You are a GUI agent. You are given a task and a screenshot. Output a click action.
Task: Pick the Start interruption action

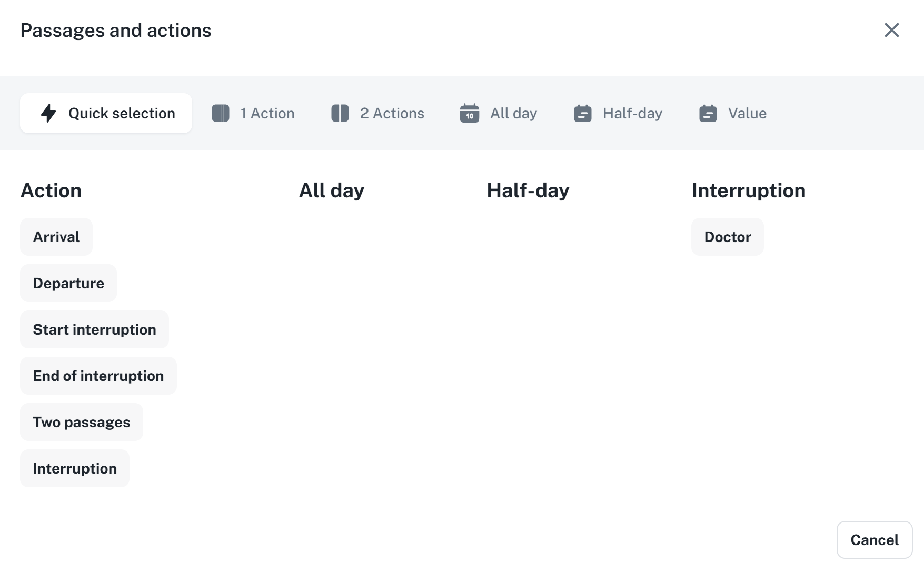pyautogui.click(x=95, y=329)
